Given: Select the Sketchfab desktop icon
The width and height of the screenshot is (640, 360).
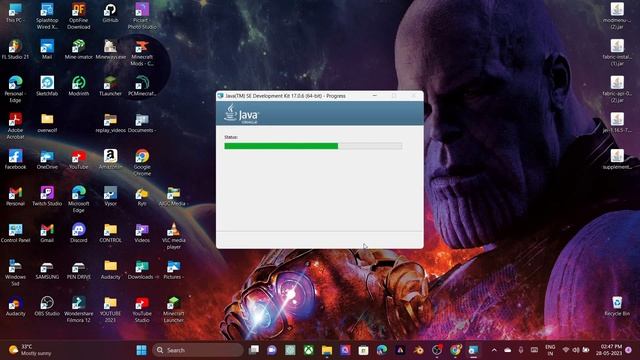Looking at the screenshot, I should click(47, 86).
